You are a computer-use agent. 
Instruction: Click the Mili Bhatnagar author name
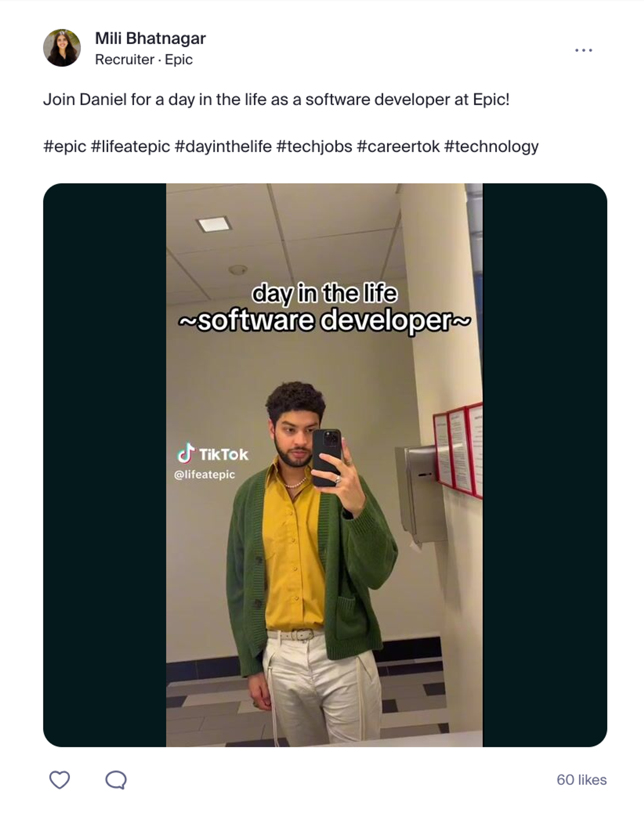point(150,38)
